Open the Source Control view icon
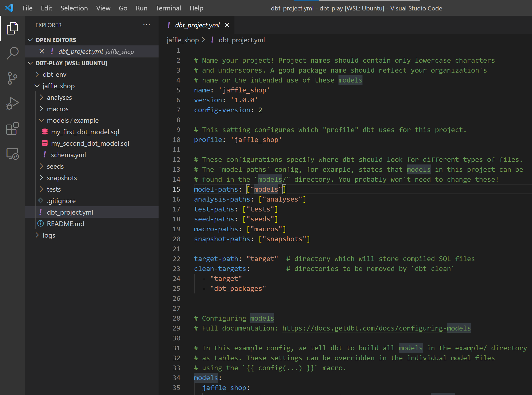The image size is (532, 395). click(x=12, y=78)
